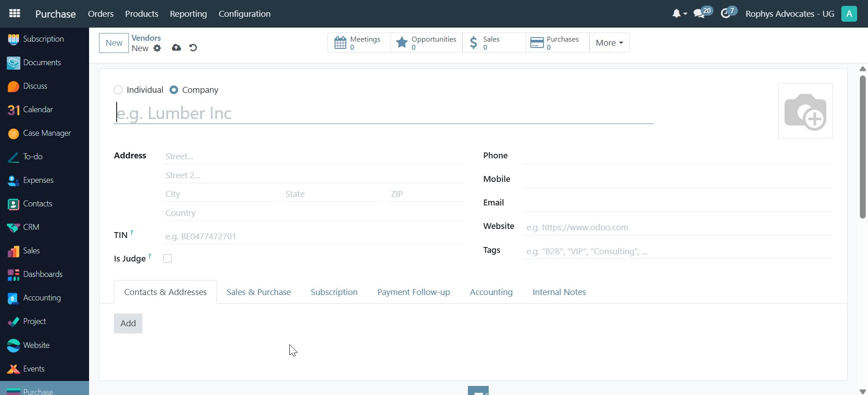Open the Country dropdown field
Image resolution: width=868 pixels, height=395 pixels.
tap(313, 213)
